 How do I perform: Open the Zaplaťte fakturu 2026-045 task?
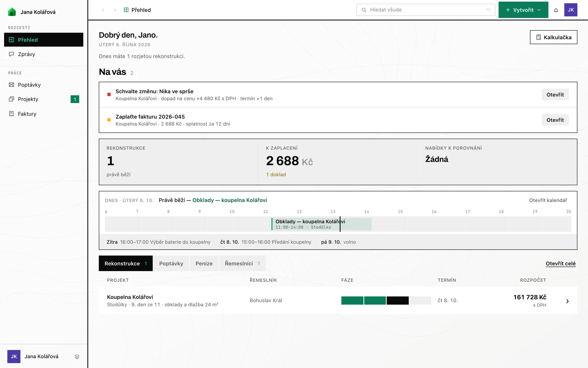pos(555,120)
